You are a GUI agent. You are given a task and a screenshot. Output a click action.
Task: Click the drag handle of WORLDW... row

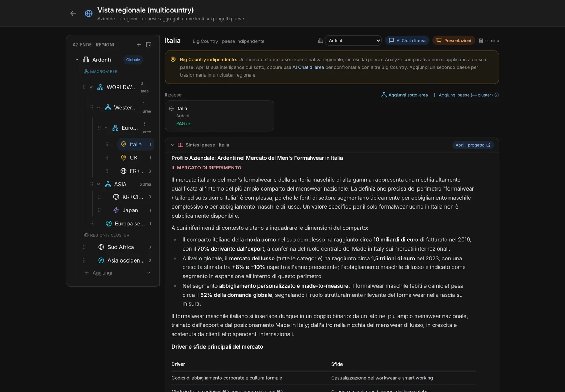[84, 87]
